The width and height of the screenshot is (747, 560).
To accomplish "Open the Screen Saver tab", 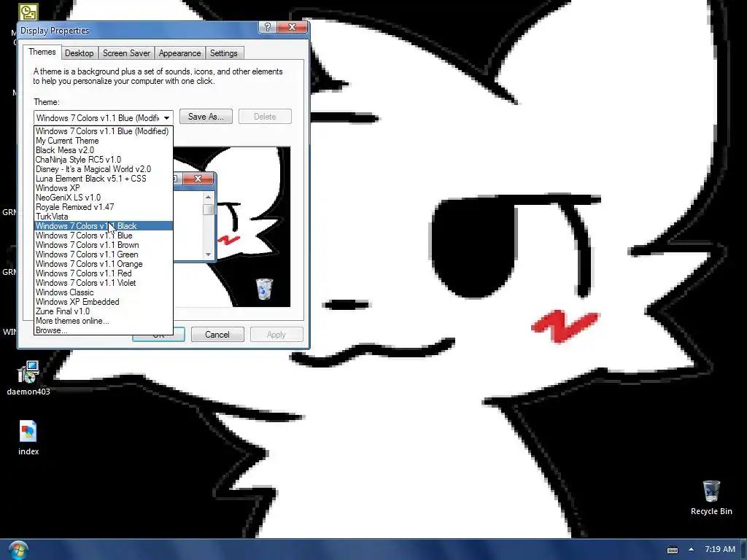I will (x=126, y=52).
